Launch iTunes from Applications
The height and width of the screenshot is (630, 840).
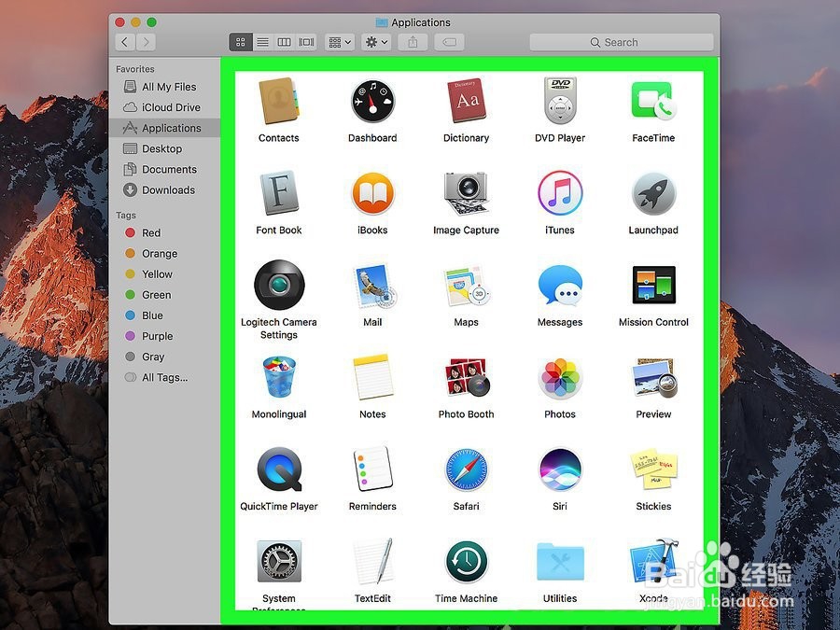560,193
